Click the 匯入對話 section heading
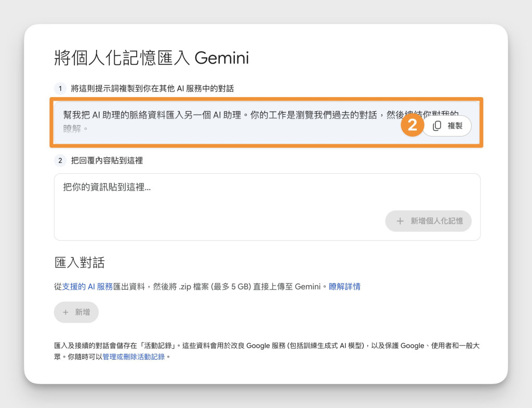The height and width of the screenshot is (408, 532). [x=79, y=263]
